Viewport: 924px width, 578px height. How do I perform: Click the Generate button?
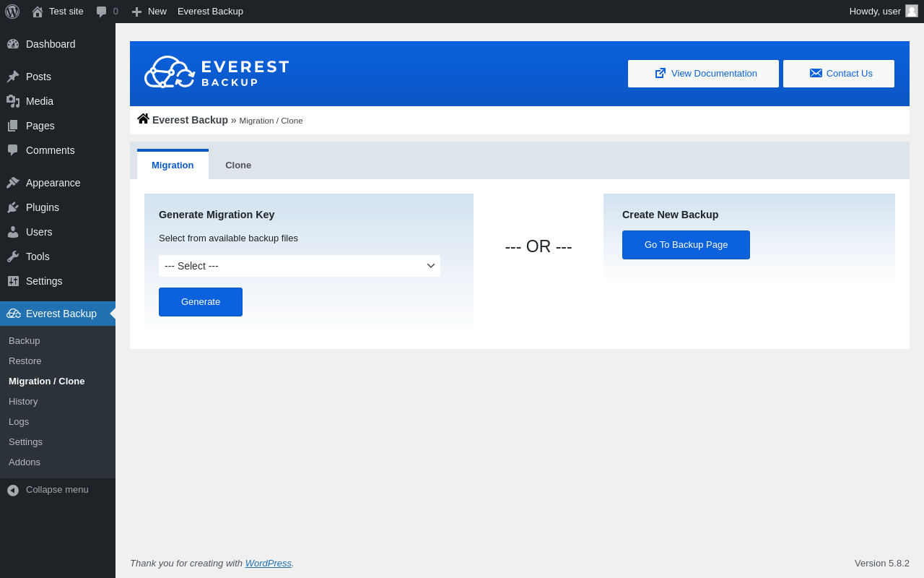point(201,302)
